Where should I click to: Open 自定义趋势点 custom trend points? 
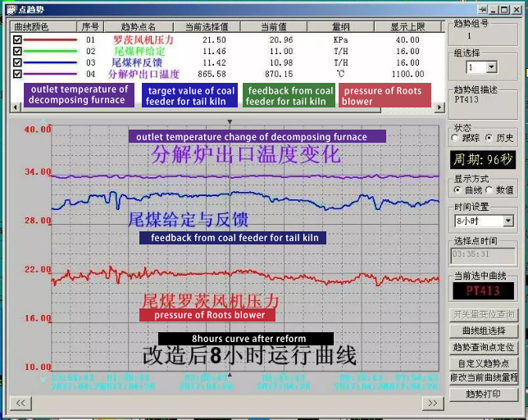(x=485, y=362)
